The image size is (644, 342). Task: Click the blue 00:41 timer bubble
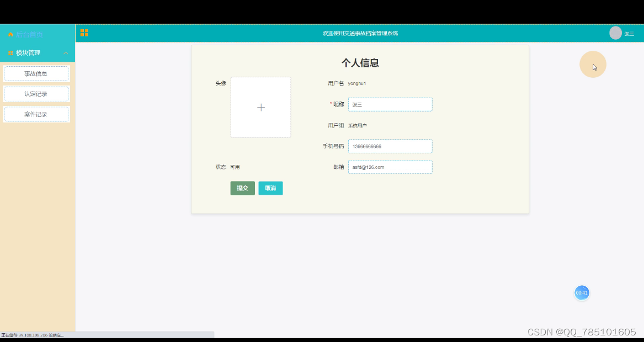click(582, 293)
